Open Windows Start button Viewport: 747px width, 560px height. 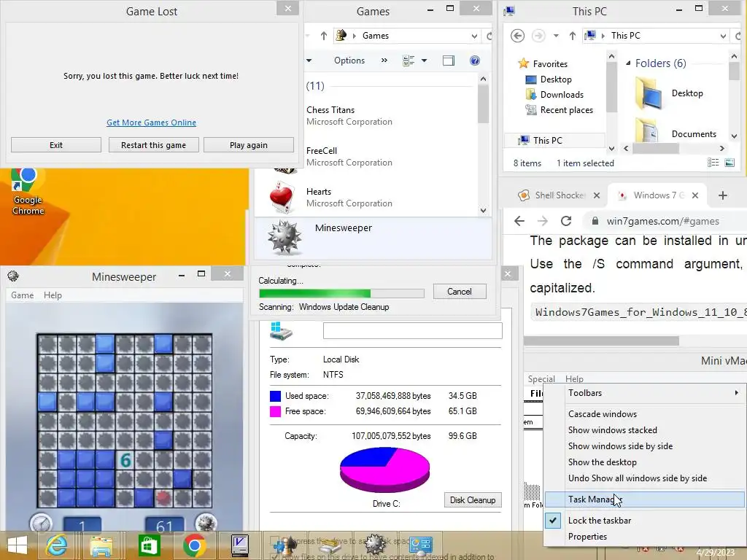click(18, 545)
